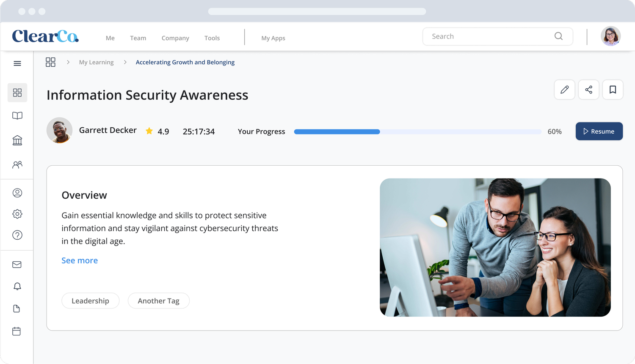
Task: Open the Tools menu
Action: 212,38
